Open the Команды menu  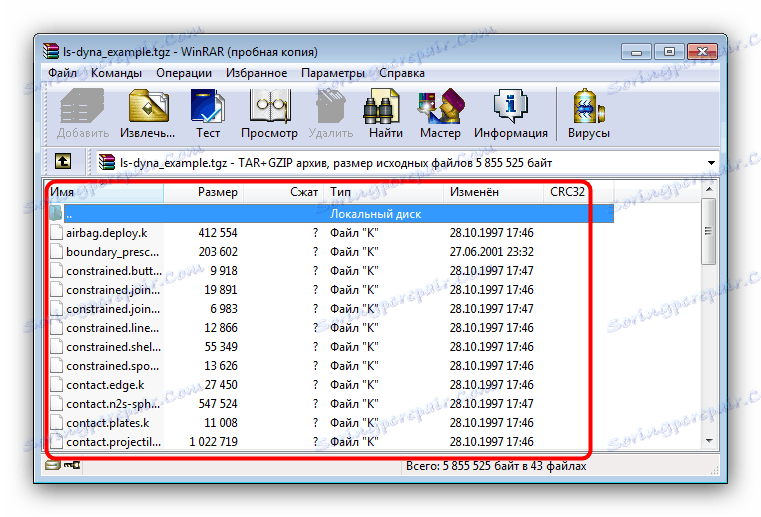coord(116,73)
